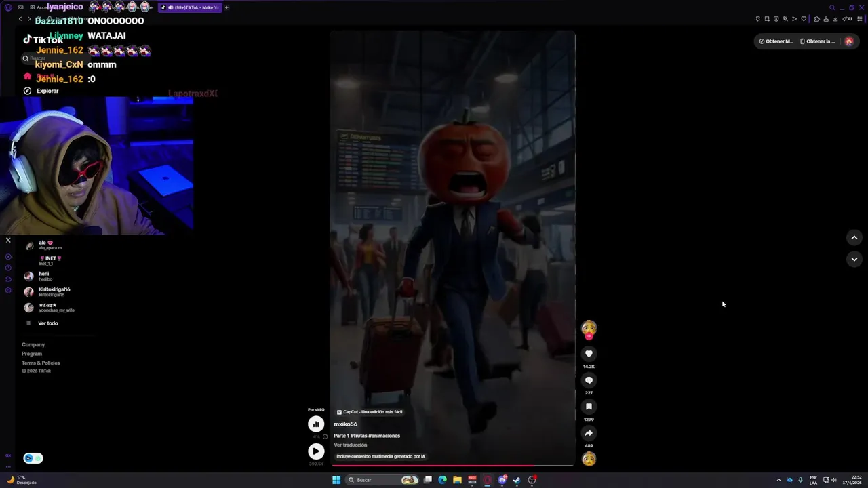Screen dimensions: 868x488
Task: Click the player triangle icon in toolbar
Action: [x=794, y=19]
